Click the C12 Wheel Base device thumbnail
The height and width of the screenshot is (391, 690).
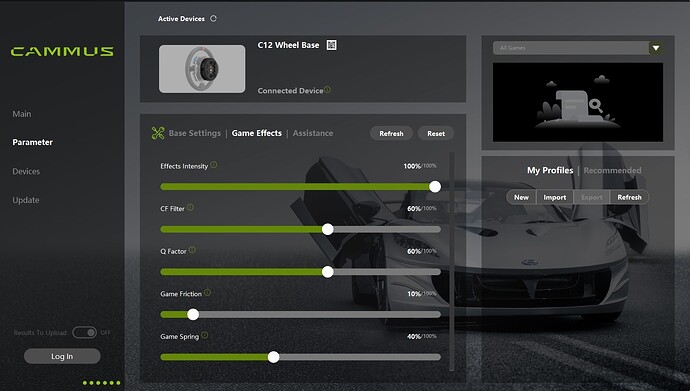coord(202,69)
